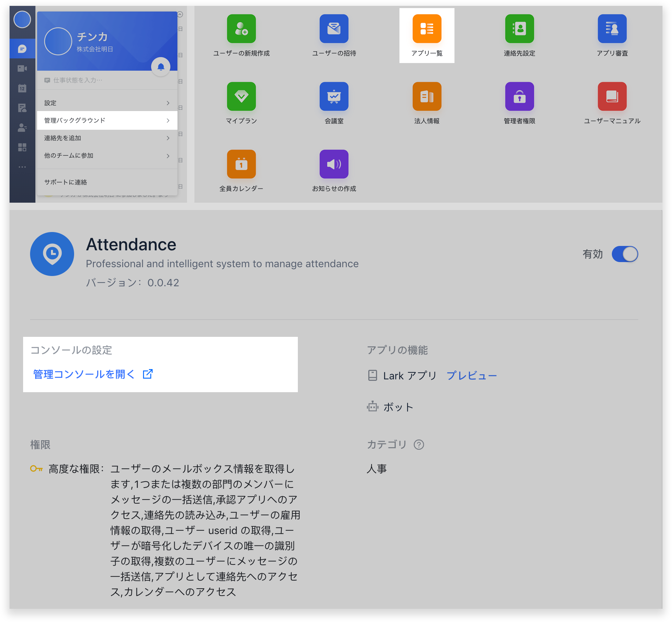The height and width of the screenshot is (622, 672).
Task: Open the アプリ一覧 app list icon
Action: tap(427, 29)
